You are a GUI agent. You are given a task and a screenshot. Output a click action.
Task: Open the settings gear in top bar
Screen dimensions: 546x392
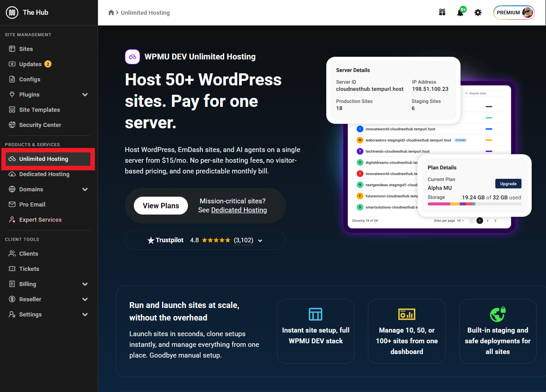tap(478, 13)
